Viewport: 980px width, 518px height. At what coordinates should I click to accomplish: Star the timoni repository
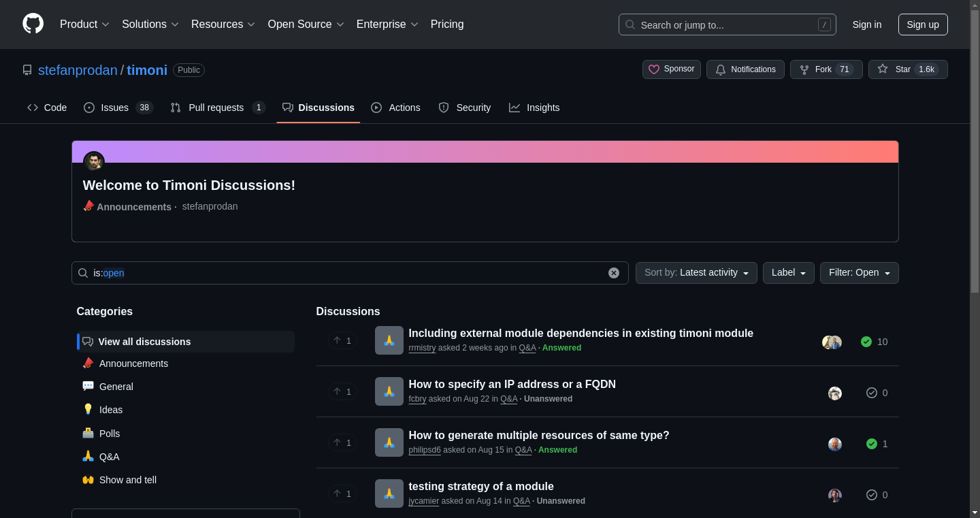coord(908,69)
